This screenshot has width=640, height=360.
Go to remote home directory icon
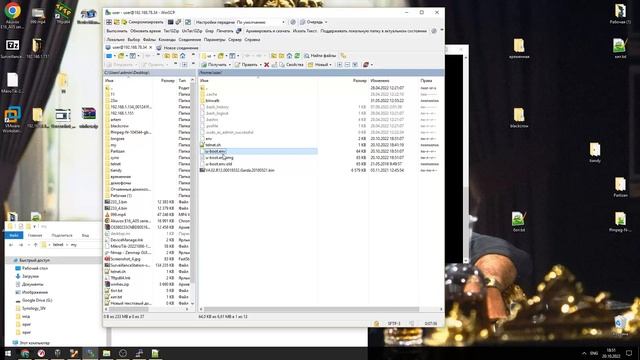(x=289, y=56)
